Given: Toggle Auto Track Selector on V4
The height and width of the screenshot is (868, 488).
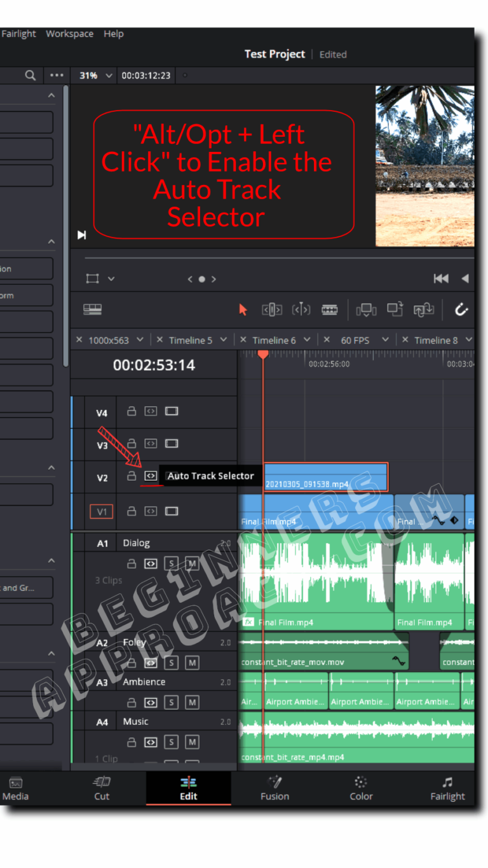Looking at the screenshot, I should [151, 411].
